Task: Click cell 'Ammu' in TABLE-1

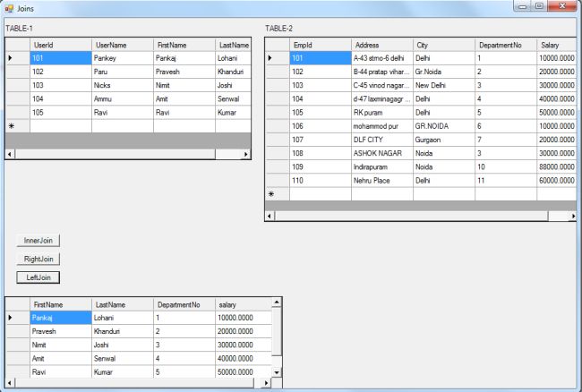Action: click(x=123, y=98)
